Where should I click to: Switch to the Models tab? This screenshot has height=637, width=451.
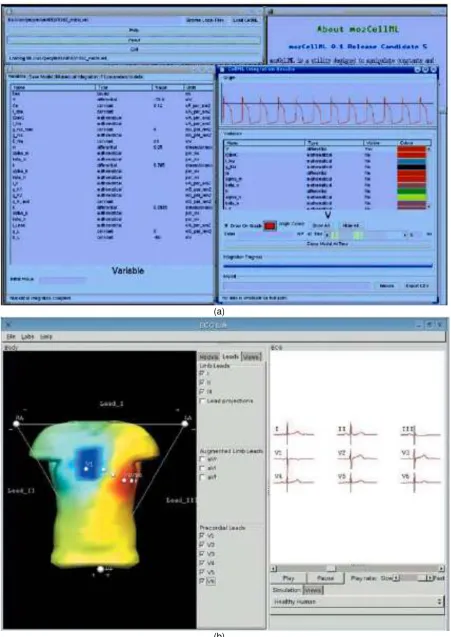click(209, 357)
